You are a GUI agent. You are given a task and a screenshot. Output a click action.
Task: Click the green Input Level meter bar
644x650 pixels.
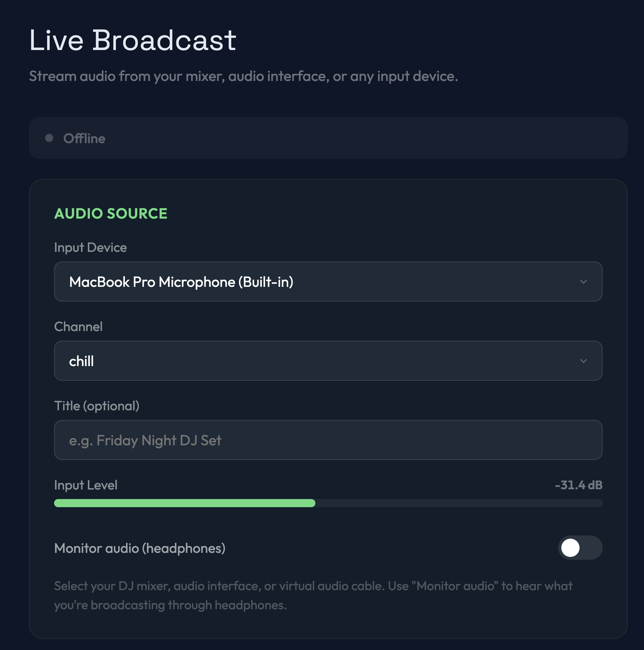pyautogui.click(x=184, y=503)
